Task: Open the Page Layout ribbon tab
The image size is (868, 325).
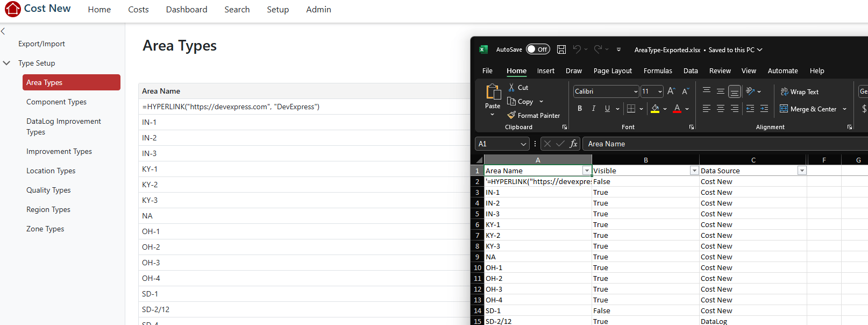Action: pyautogui.click(x=613, y=70)
